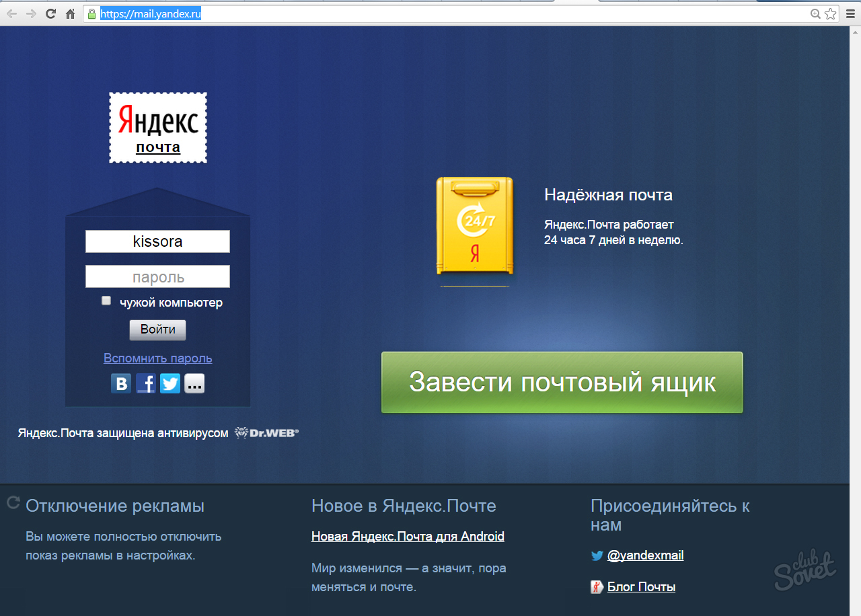This screenshot has height=616, width=861.
Task: Click the Yandex Pochta stamp logo
Action: point(158,128)
